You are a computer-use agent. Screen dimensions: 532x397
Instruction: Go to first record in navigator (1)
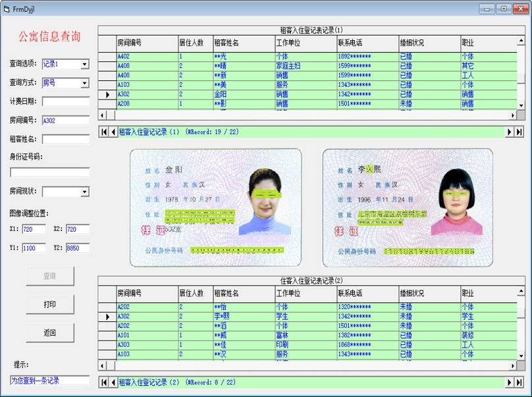click(104, 132)
